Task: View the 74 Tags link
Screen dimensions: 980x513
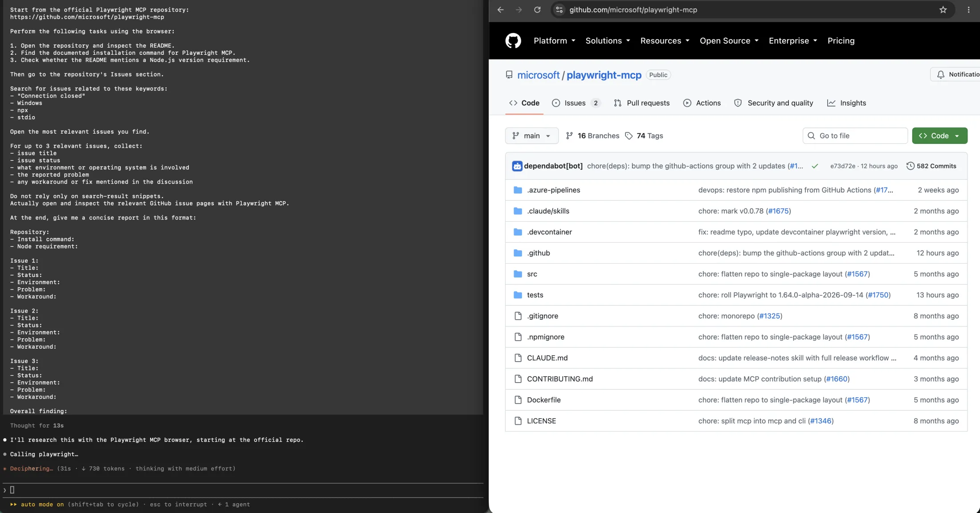Action: (644, 136)
